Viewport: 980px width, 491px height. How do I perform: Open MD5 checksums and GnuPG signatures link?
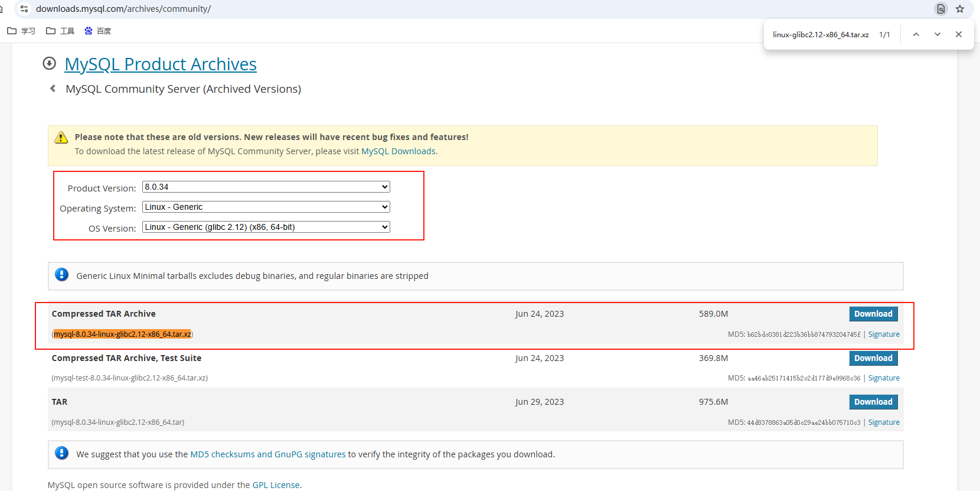pyautogui.click(x=268, y=454)
